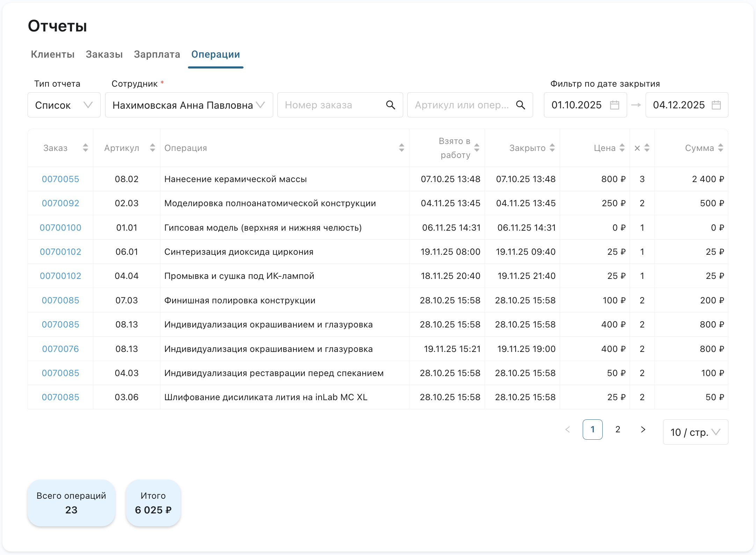Screen dimensions: 756x555
Task: Sort the table by Сумма column
Action: [x=720, y=148]
